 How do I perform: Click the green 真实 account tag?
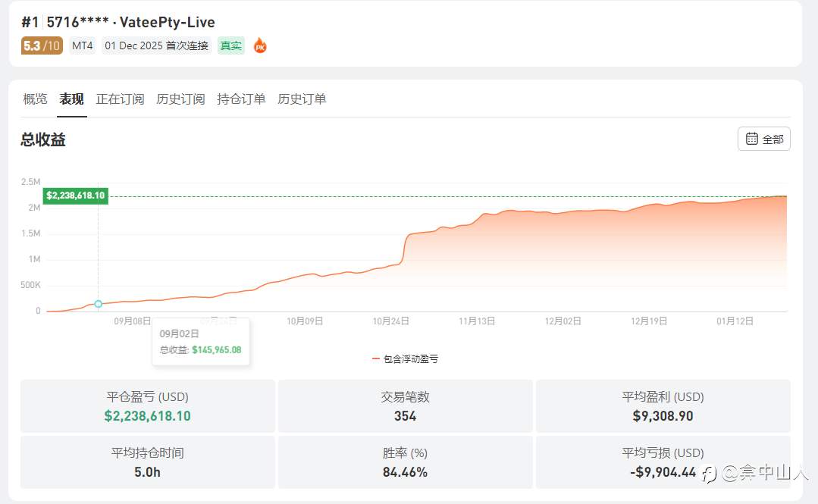click(x=230, y=45)
